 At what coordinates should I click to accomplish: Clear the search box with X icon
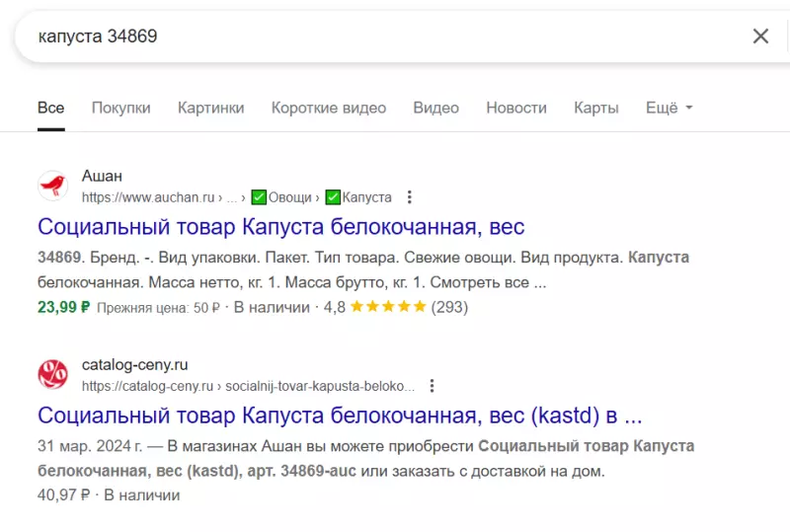[x=760, y=37]
